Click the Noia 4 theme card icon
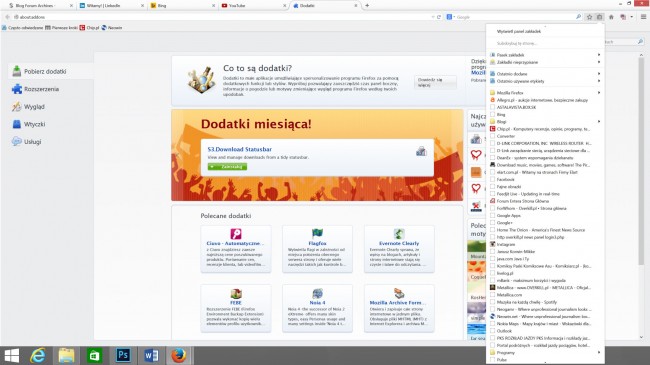 click(x=317, y=293)
